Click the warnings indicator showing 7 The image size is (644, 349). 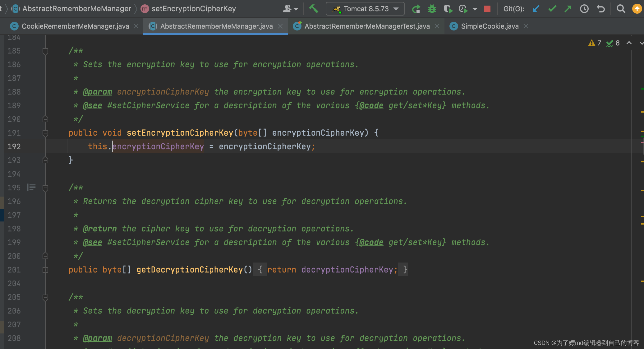(595, 43)
